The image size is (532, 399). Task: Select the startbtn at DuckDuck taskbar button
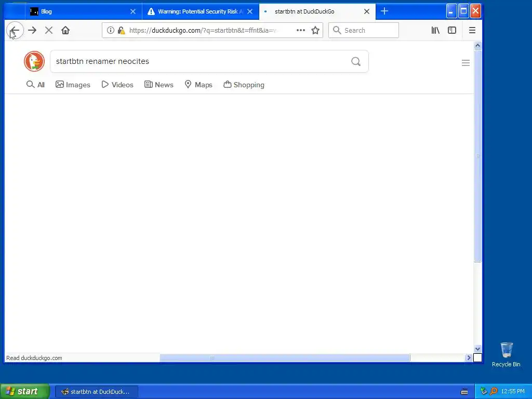96,392
